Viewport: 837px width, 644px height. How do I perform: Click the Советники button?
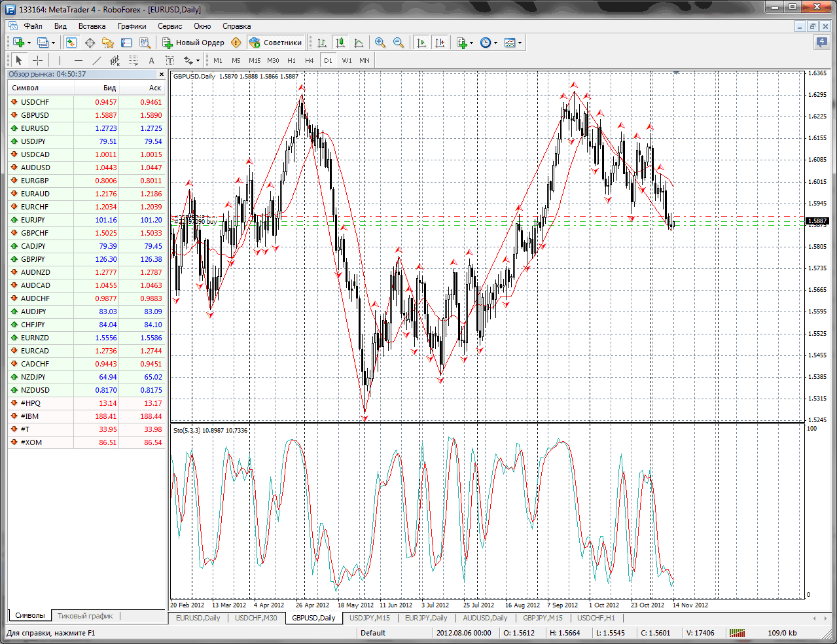click(276, 43)
